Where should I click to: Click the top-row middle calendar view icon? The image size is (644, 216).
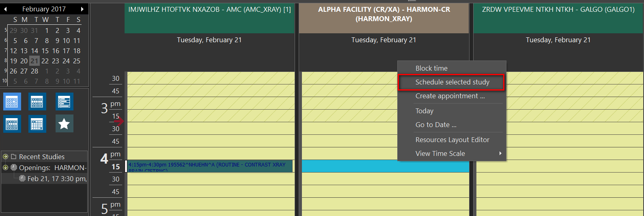[x=37, y=101]
